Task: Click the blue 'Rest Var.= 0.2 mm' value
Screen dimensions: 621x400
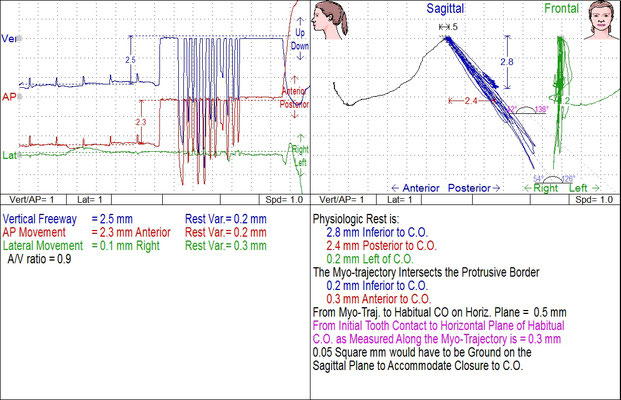Action: pos(226,219)
